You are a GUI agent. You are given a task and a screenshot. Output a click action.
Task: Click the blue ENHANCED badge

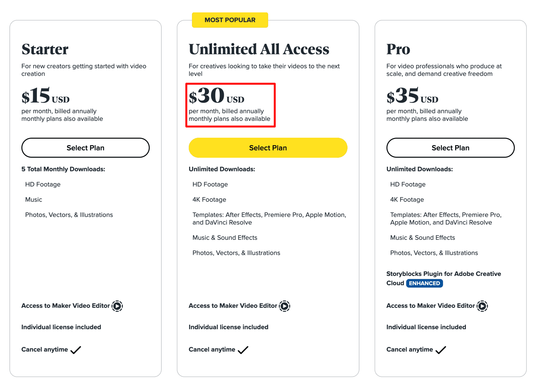[x=424, y=283]
